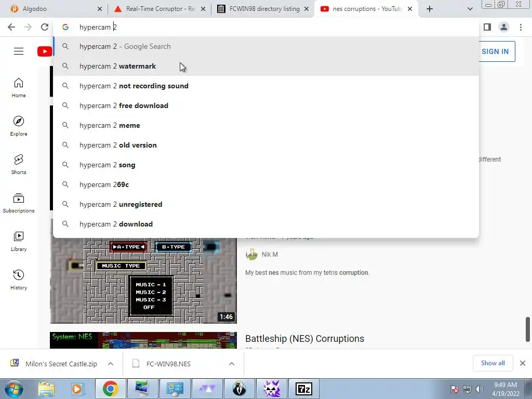Choose hypercam 2 download suggestion
This screenshot has height=399, width=532.
266,224
